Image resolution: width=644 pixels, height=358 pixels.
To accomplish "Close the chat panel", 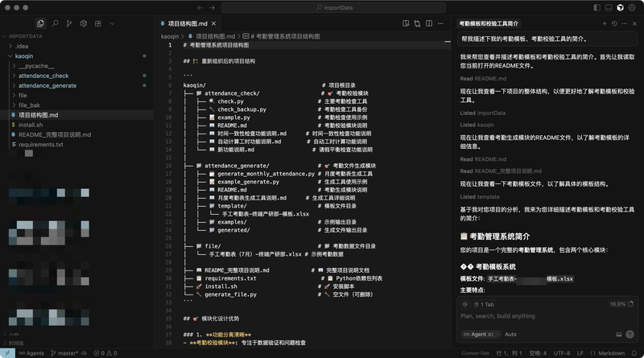I will (634, 23).
